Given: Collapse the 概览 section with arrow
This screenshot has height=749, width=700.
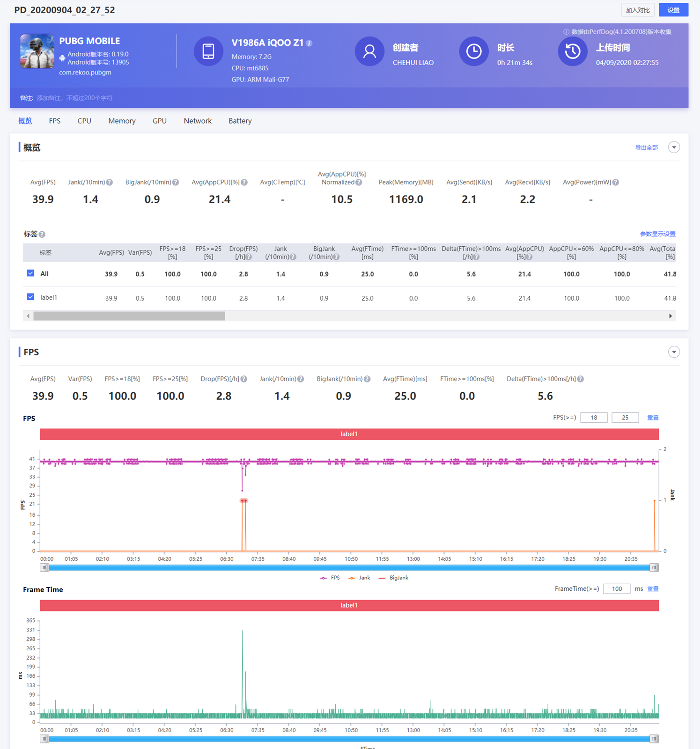Looking at the screenshot, I should 674,147.
